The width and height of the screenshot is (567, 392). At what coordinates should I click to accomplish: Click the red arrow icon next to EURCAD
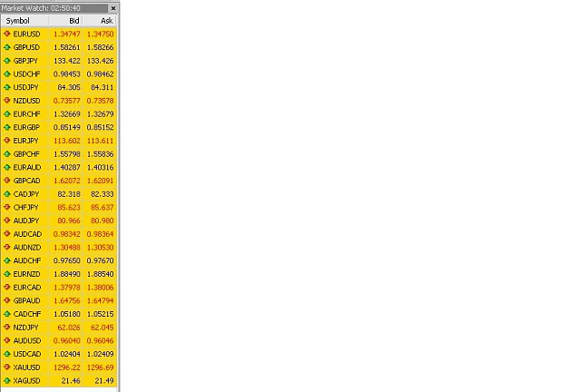pos(7,288)
